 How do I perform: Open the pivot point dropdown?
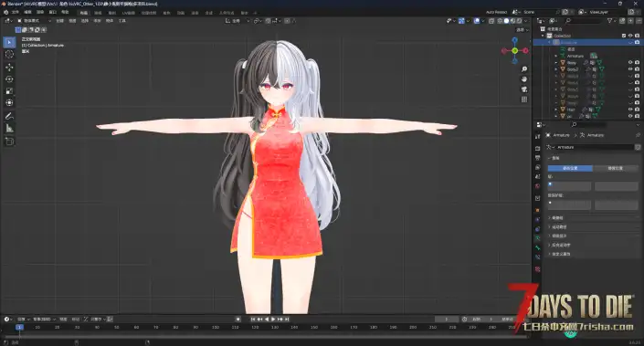[x=258, y=20]
